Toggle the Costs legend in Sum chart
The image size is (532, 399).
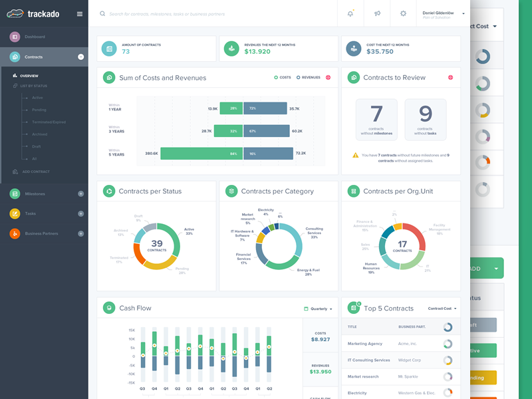coord(283,77)
